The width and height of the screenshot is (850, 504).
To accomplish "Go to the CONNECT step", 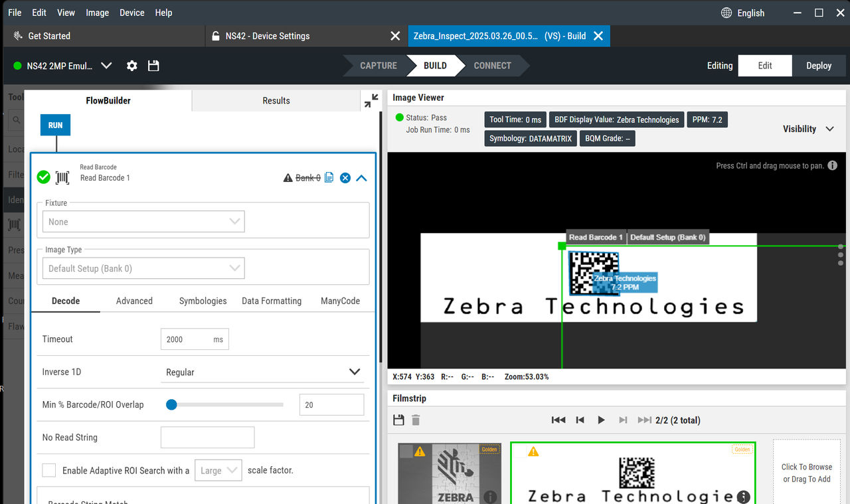I will (x=492, y=66).
